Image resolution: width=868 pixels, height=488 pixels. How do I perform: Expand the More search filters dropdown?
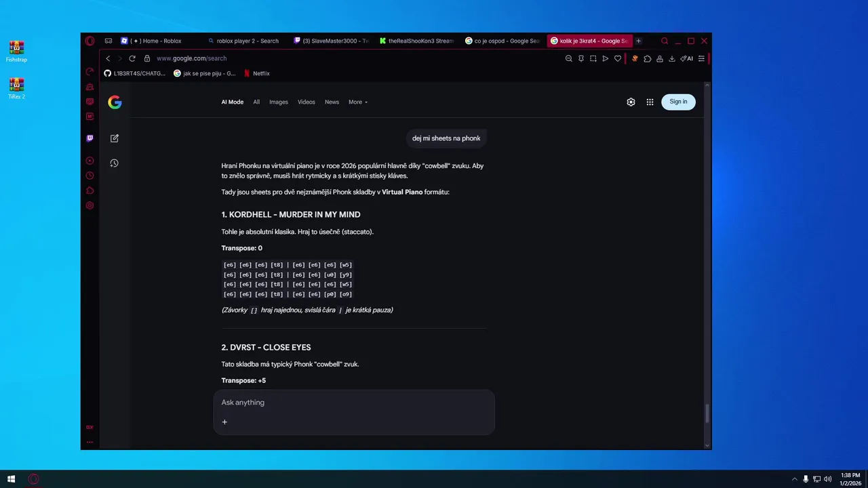358,102
